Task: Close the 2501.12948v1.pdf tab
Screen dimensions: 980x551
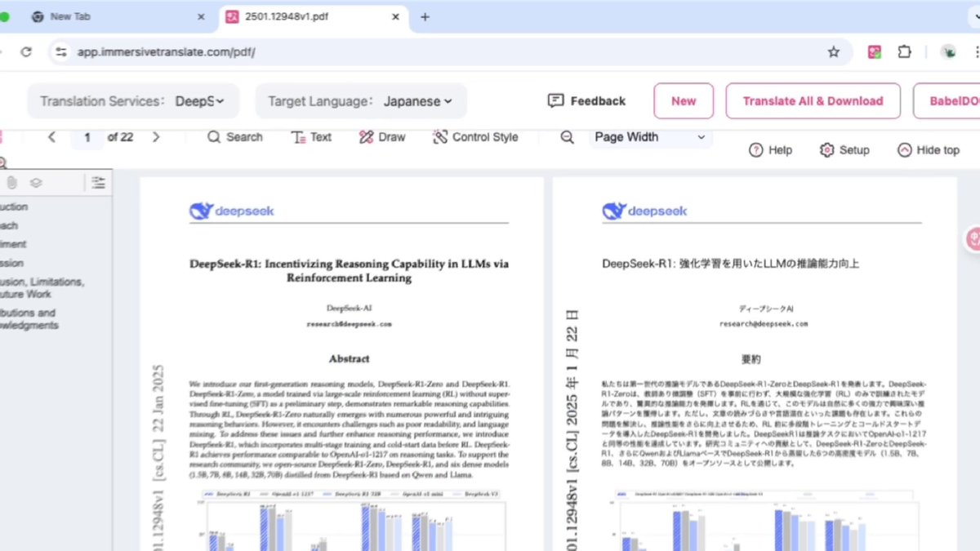Action: pos(395,16)
